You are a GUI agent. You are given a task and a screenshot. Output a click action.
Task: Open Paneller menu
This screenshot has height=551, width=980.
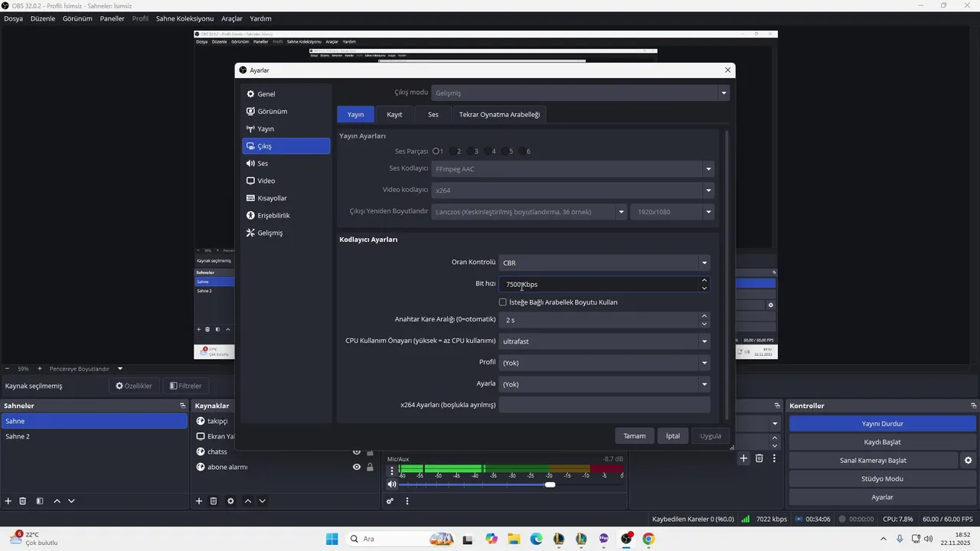point(113,18)
